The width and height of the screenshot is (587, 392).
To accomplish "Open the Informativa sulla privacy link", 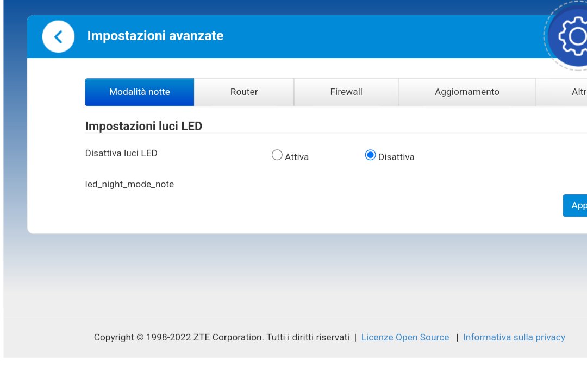I will tap(514, 337).
